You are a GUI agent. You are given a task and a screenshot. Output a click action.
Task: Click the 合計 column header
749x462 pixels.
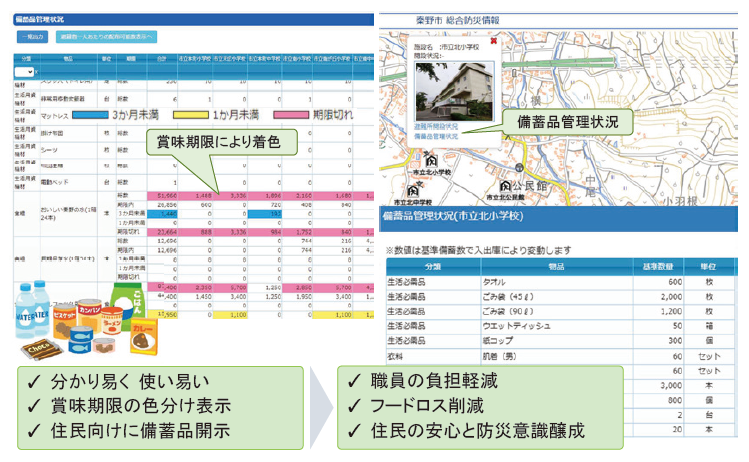163,59
